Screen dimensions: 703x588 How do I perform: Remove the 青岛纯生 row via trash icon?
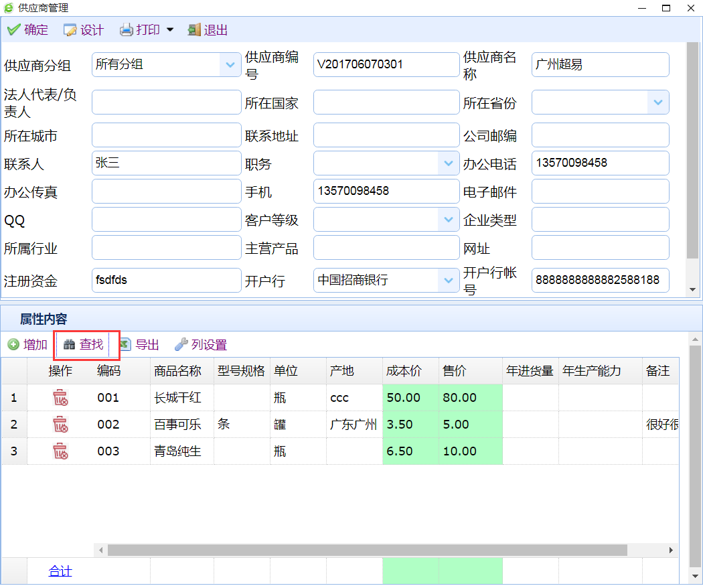pos(60,451)
